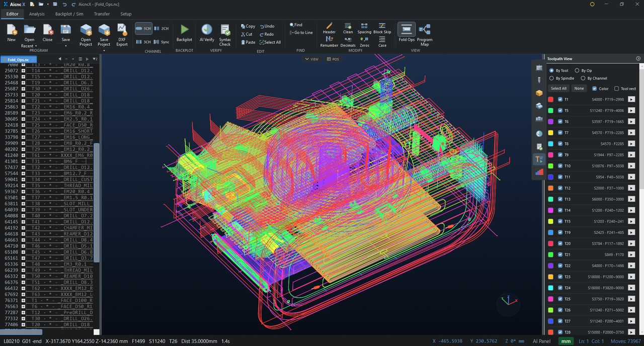Select the By Spindle radio option

(551, 78)
